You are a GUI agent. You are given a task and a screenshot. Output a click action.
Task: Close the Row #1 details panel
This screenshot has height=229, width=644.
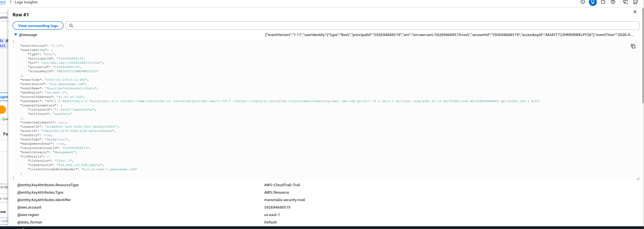click(634, 12)
